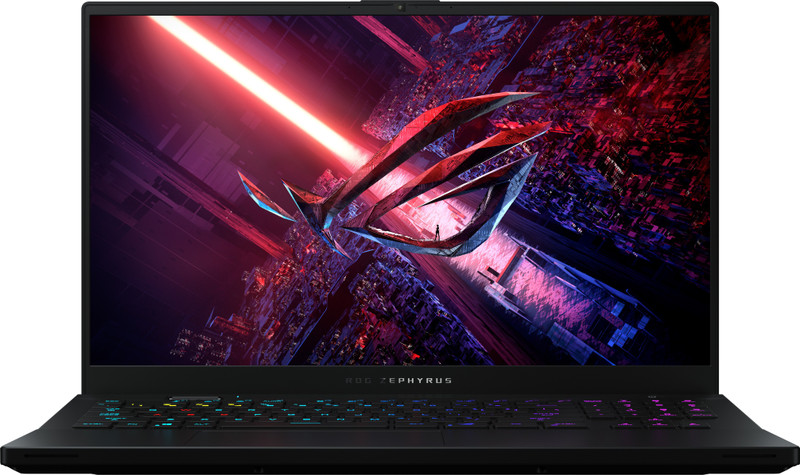Screen dimensions: 800x475
Task: Click the purple-lit numpad keys
Action: (x=640, y=412)
